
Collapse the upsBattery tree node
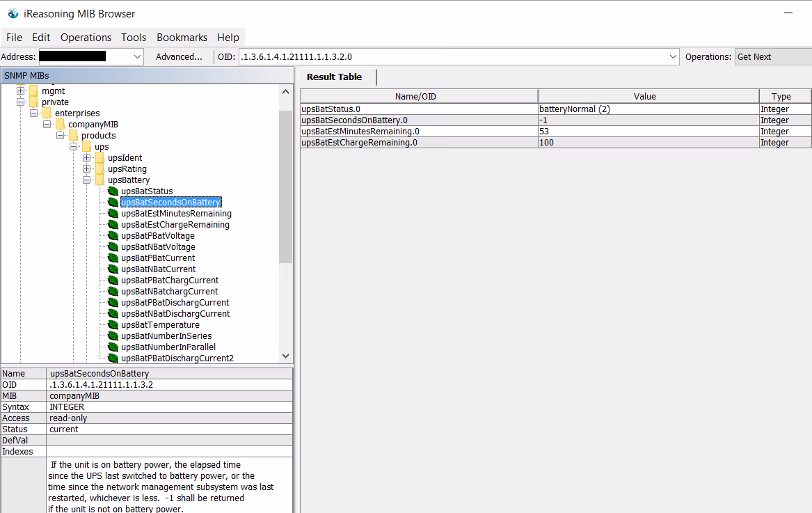[87, 180]
